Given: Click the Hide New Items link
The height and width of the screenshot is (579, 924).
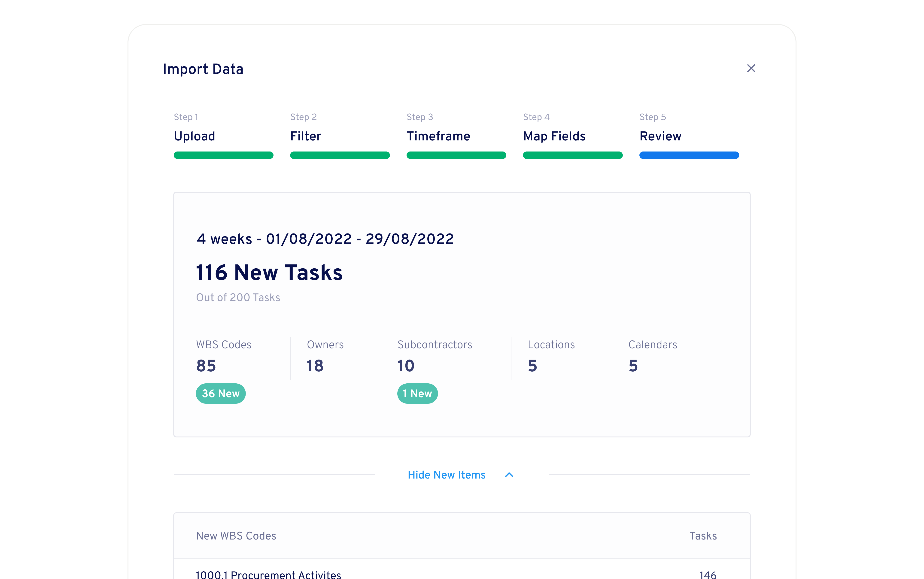Looking at the screenshot, I should pyautogui.click(x=446, y=475).
